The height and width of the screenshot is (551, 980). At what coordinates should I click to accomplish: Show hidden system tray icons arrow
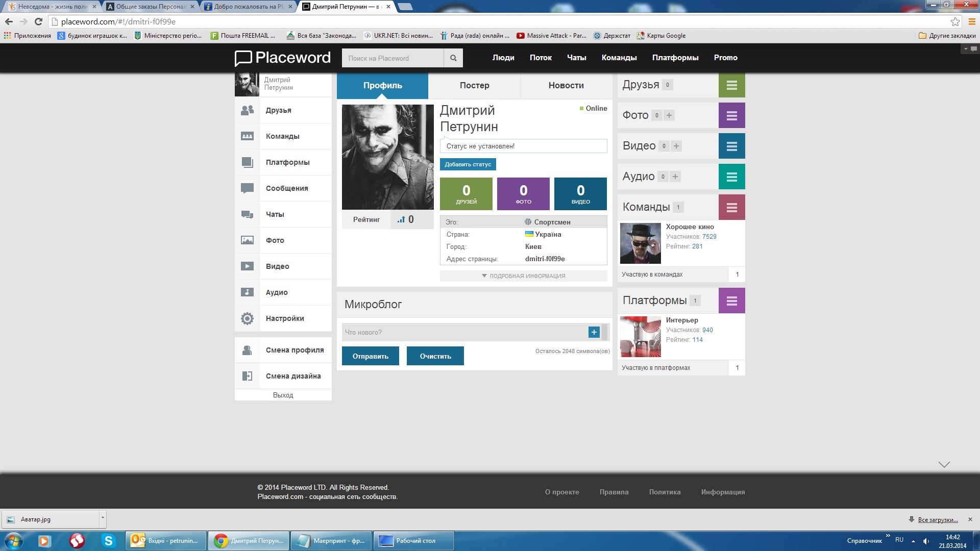(x=913, y=541)
